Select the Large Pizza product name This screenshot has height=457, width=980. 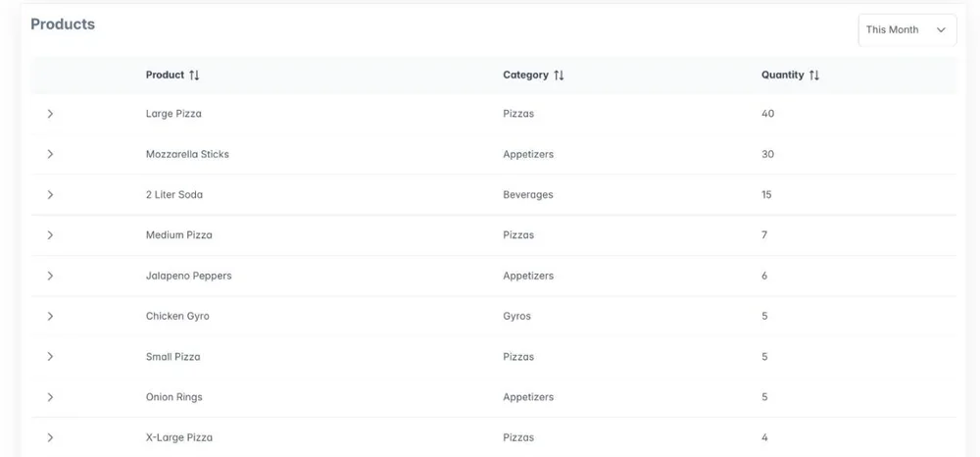[173, 114]
